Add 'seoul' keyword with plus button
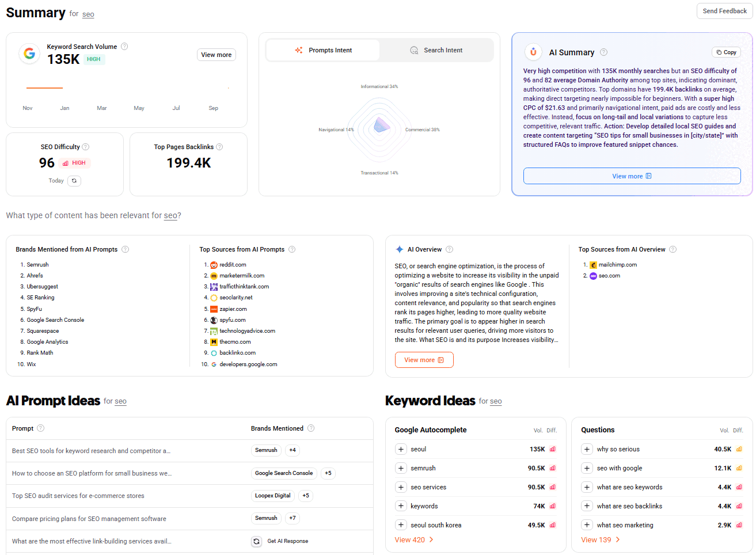 point(401,449)
